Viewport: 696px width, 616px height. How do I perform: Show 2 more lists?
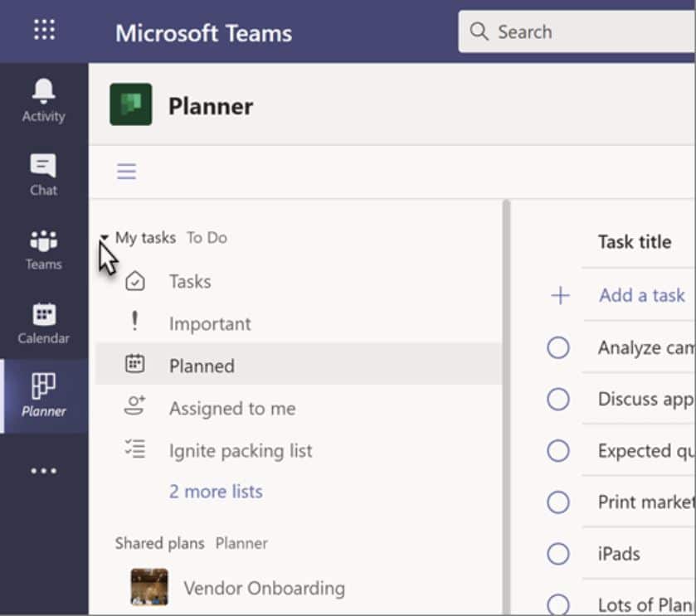(x=215, y=492)
